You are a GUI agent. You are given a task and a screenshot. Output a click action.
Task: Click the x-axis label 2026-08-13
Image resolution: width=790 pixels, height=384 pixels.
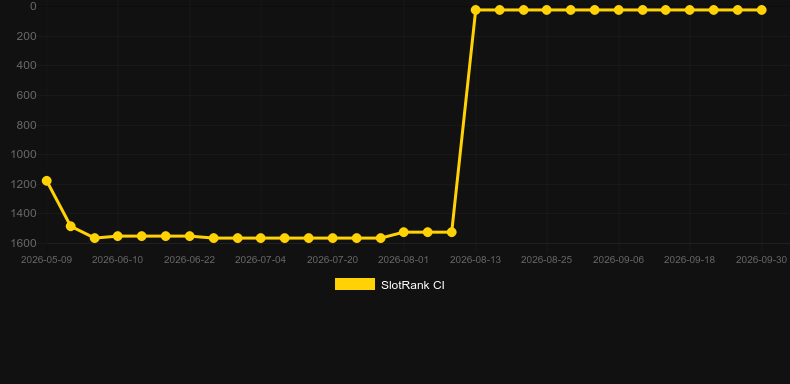click(x=475, y=260)
